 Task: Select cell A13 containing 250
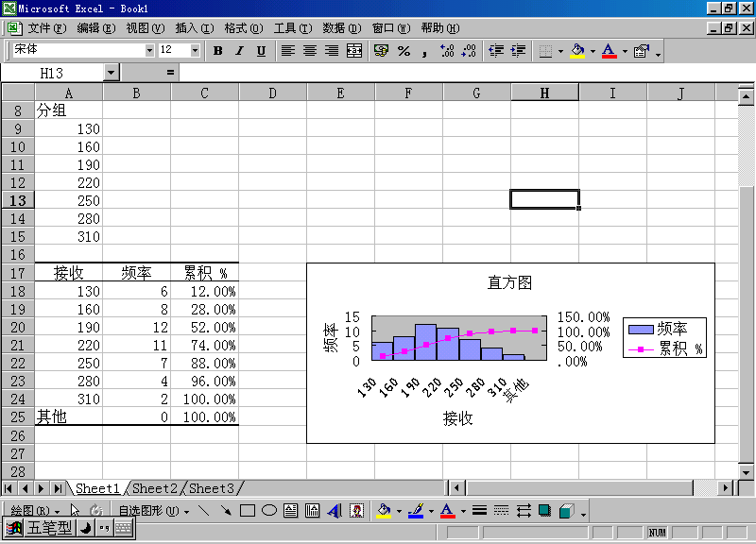[x=68, y=201]
